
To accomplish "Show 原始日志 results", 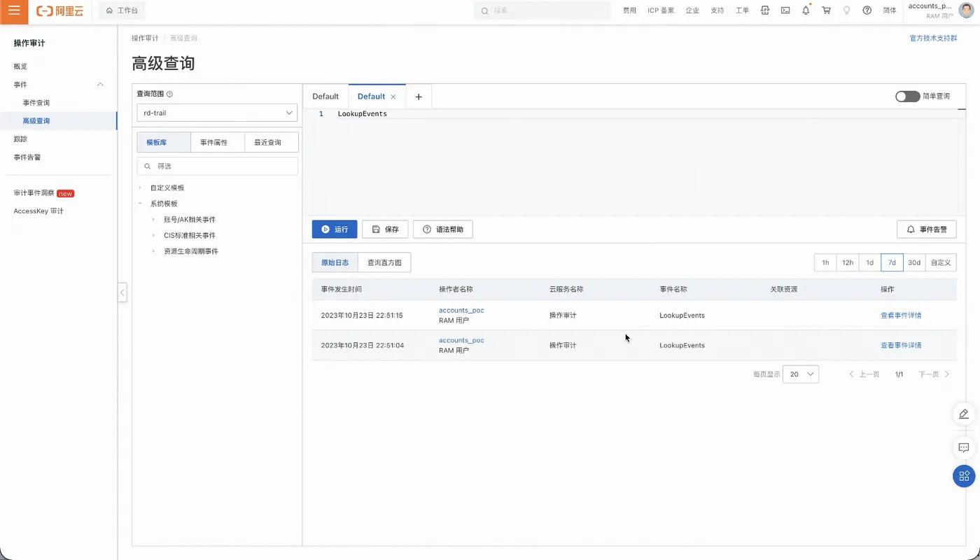I will pyautogui.click(x=335, y=262).
